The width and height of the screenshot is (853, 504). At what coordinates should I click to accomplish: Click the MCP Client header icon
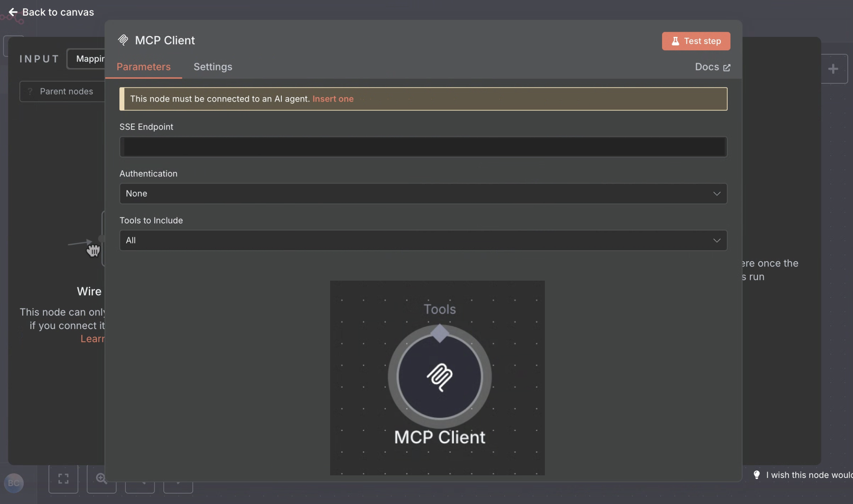click(123, 40)
